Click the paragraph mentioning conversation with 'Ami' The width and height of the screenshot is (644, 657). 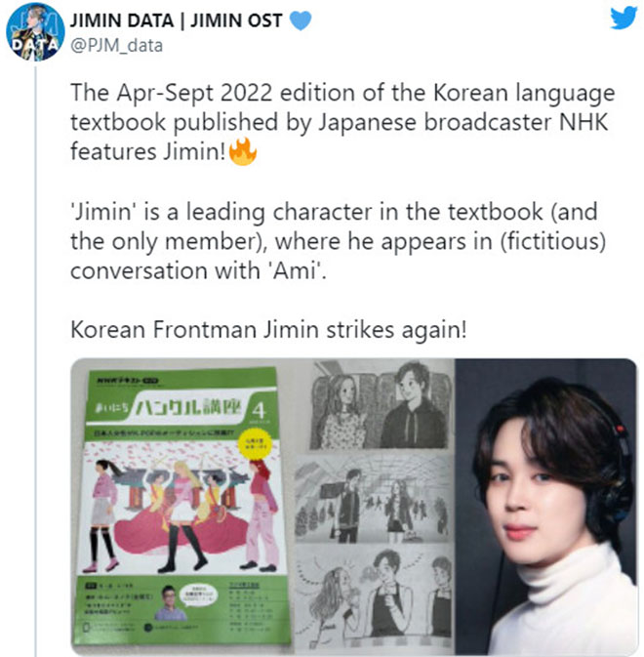334,241
